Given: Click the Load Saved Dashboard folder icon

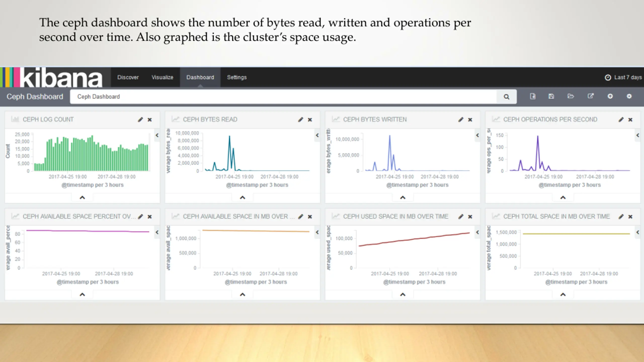Looking at the screenshot, I should 571,96.
